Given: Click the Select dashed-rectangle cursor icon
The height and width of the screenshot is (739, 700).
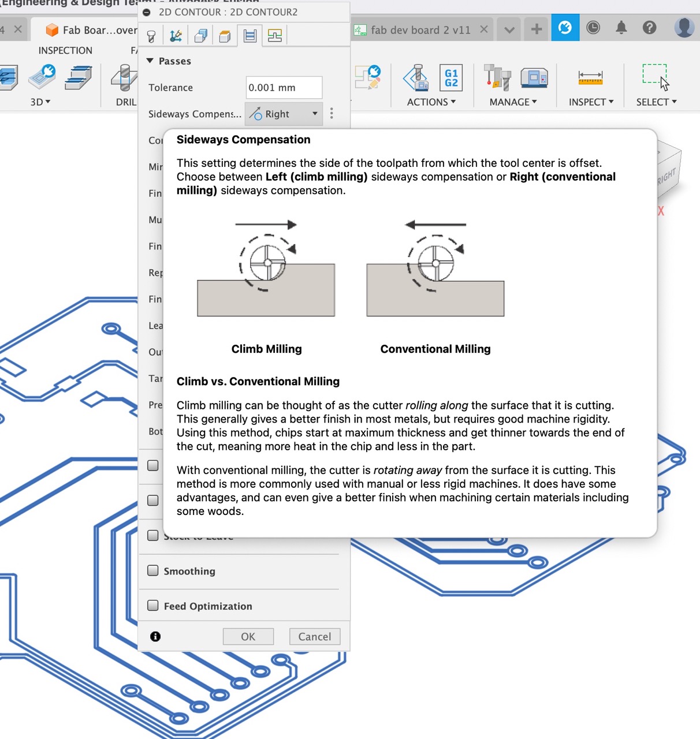Looking at the screenshot, I should [x=656, y=77].
